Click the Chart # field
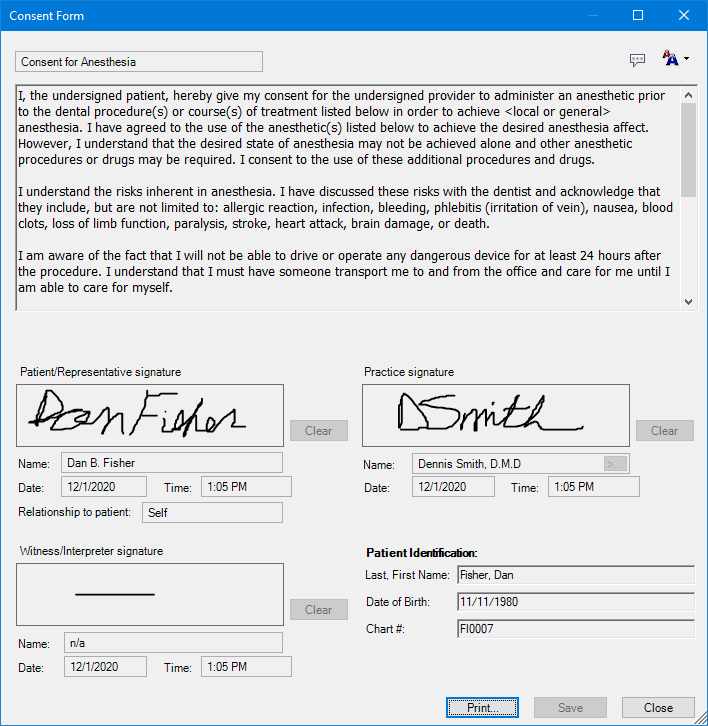 [x=574, y=629]
